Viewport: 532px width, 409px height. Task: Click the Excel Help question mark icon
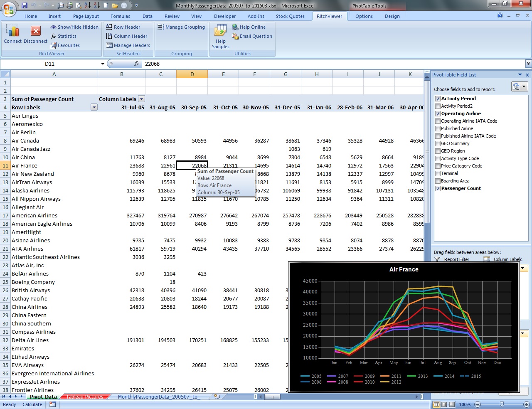[500, 16]
